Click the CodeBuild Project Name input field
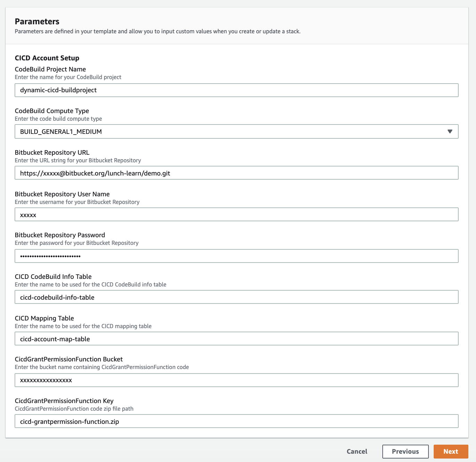 coord(236,90)
